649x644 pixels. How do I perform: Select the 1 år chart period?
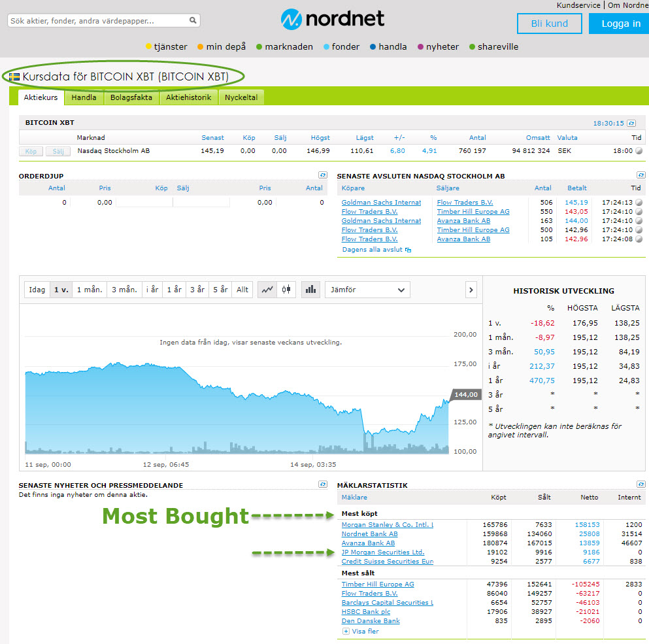pos(175,290)
